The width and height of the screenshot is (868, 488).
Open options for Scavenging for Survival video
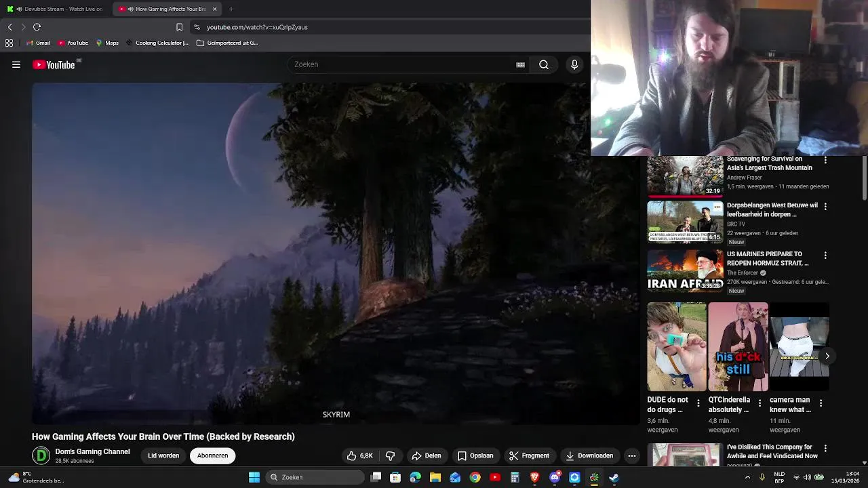coord(825,160)
